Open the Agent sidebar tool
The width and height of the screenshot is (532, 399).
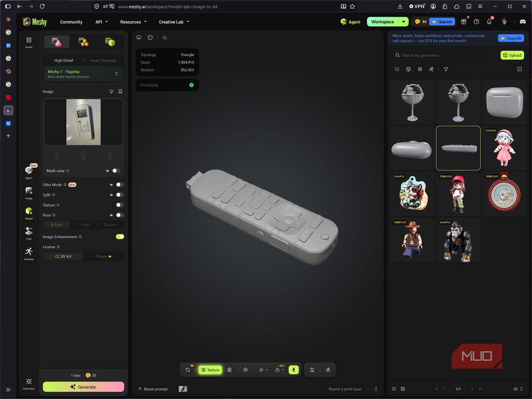tap(29, 172)
